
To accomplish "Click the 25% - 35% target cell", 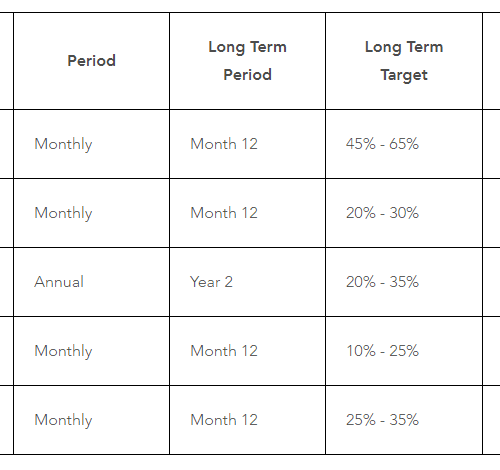I will tap(404, 420).
